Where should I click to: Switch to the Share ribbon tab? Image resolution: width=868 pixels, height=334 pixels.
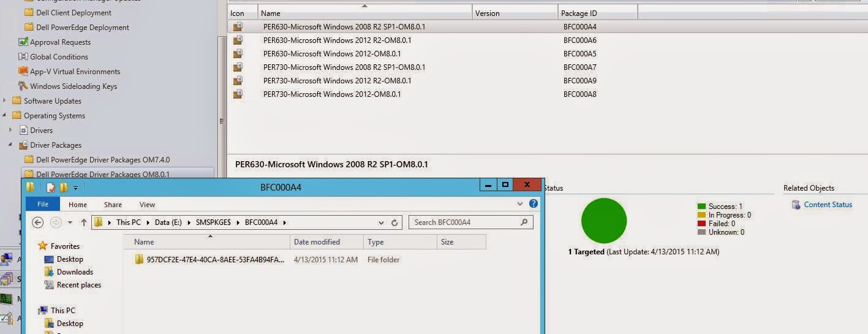click(x=113, y=205)
